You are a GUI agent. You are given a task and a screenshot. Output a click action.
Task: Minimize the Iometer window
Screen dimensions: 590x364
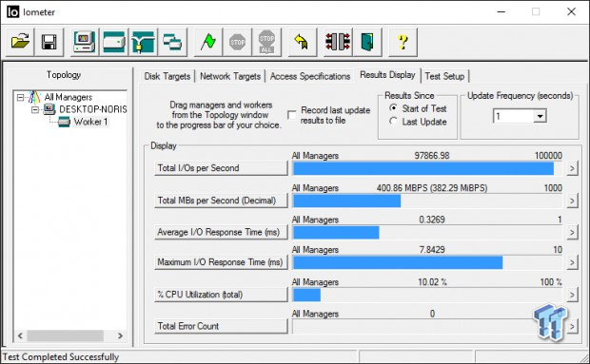tap(501, 12)
